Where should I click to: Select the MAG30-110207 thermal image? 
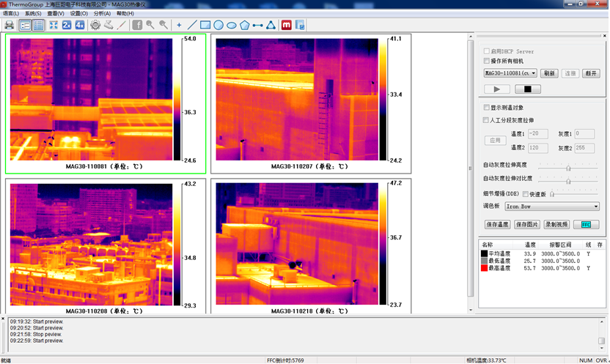[297, 99]
